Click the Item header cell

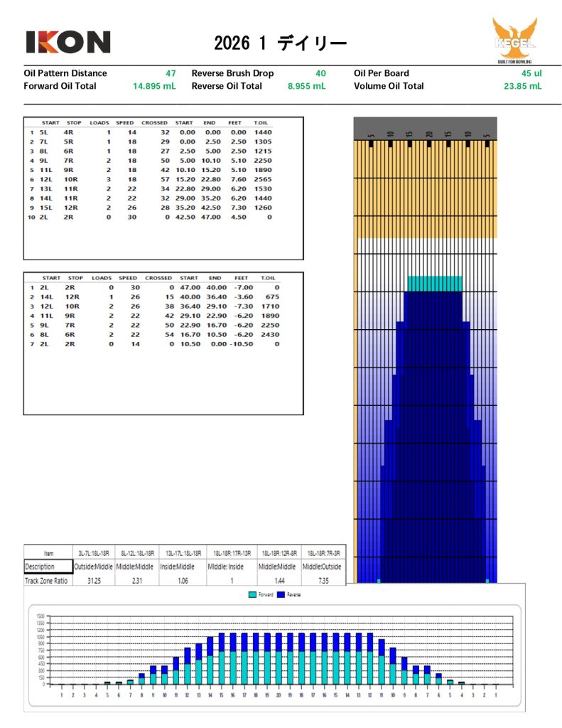pyautogui.click(x=48, y=552)
